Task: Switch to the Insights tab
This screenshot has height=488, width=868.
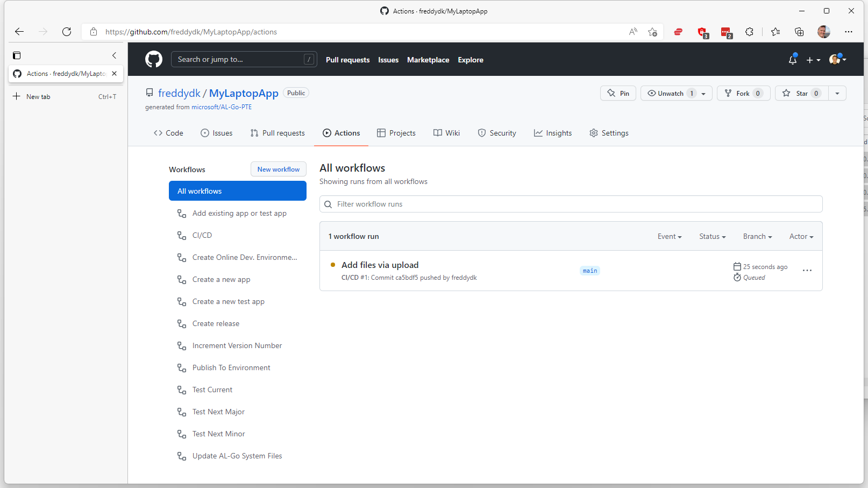Action: pos(553,133)
